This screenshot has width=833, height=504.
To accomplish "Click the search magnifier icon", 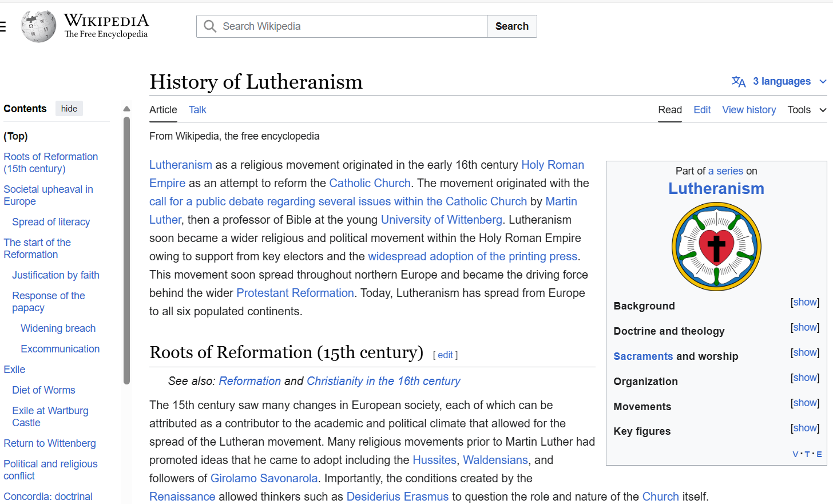I will point(210,26).
